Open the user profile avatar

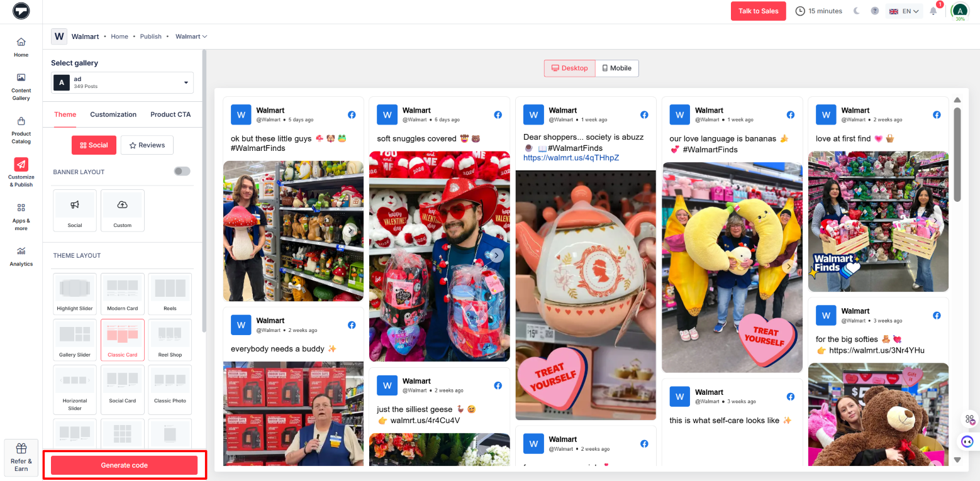pos(960,11)
